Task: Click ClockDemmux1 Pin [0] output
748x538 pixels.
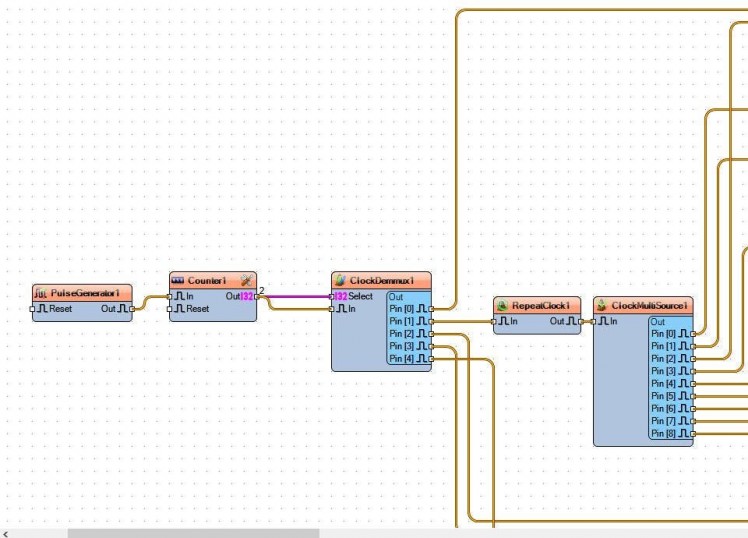Action: (431, 309)
